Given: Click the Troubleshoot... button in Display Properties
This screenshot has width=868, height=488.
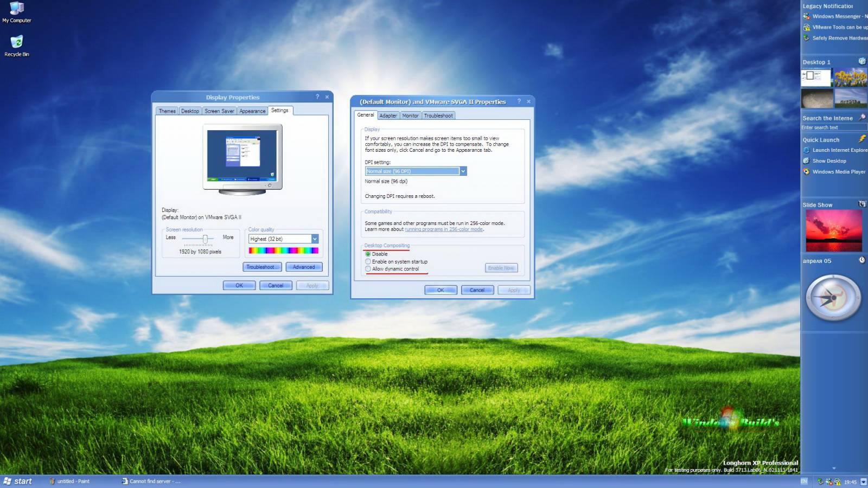Looking at the screenshot, I should click(262, 267).
